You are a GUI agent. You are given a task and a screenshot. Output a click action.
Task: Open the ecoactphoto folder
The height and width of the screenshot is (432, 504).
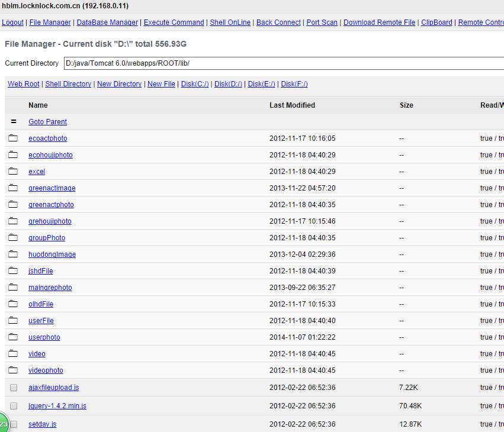coord(48,138)
